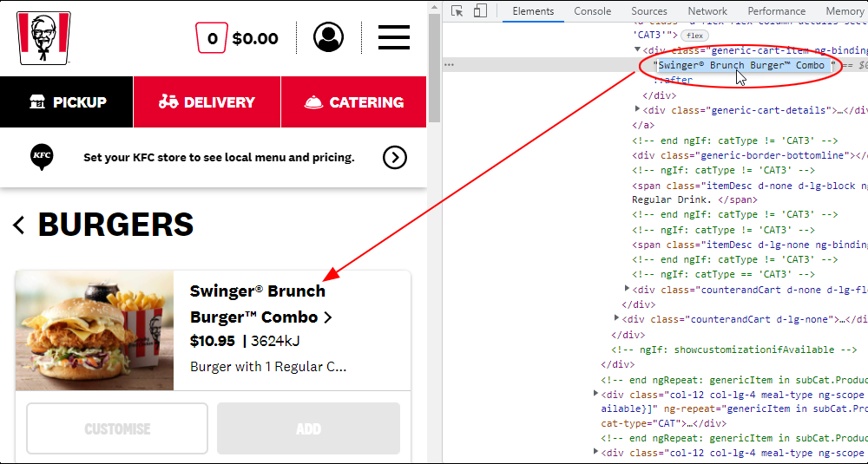Select the DELIVERY order option
Image resolution: width=868 pixels, height=464 pixels.
[207, 101]
